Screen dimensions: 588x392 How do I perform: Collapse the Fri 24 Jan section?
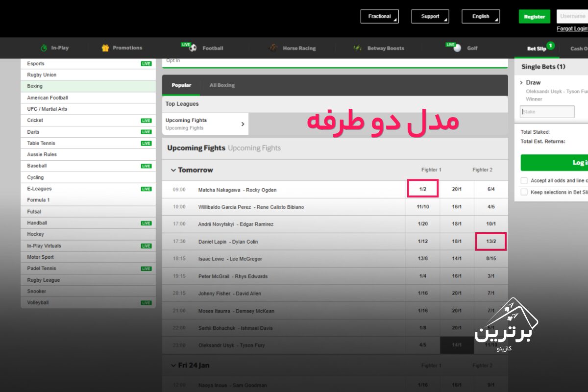click(173, 366)
